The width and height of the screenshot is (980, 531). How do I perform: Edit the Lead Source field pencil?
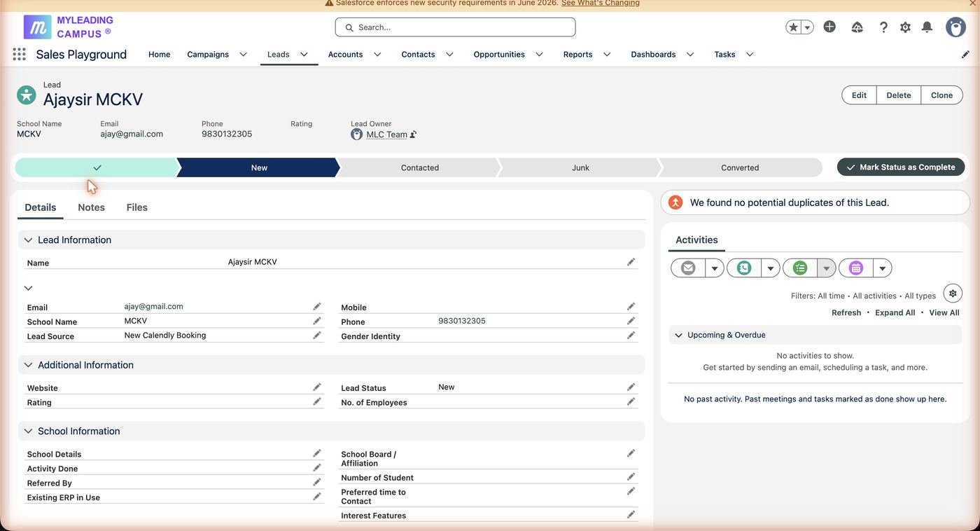click(317, 336)
